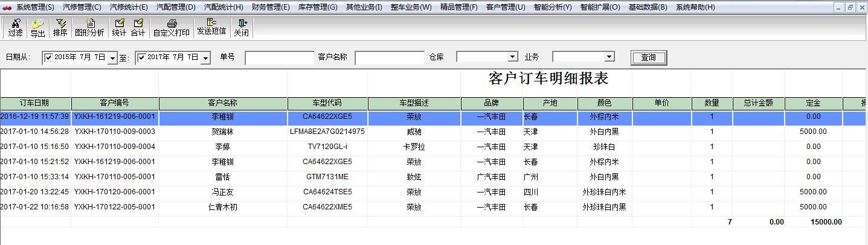Viewport: 868px width, 245px height.
Task: Open 图形分析 chart analysis
Action: (89, 28)
